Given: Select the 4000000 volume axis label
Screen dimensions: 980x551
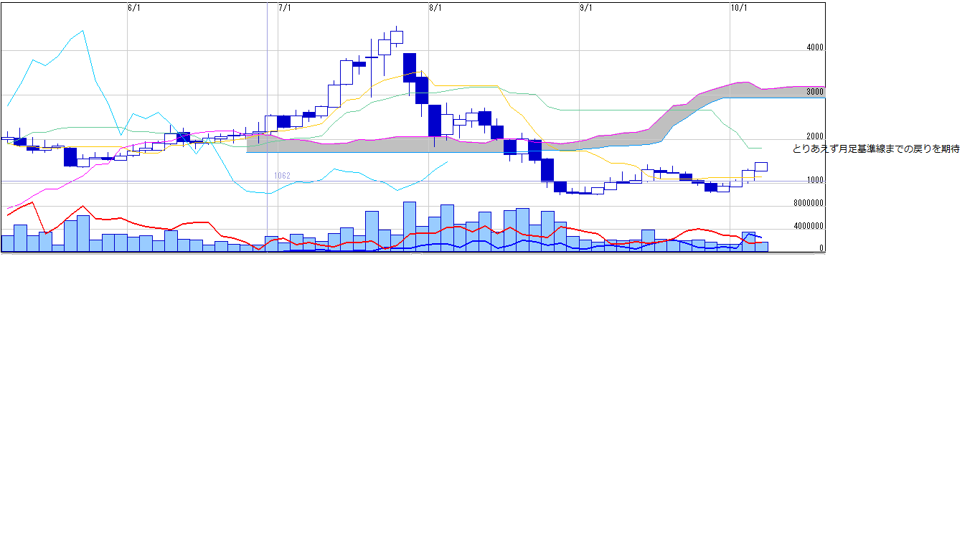Looking at the screenshot, I should 808,227.
